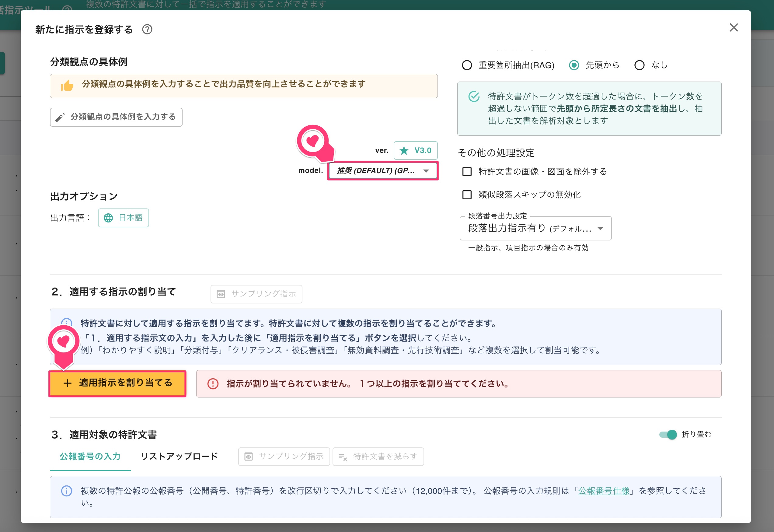The image size is (774, 532).
Task: Enable 類似段落スキップの無効化 checkbox
Action: coord(467,195)
